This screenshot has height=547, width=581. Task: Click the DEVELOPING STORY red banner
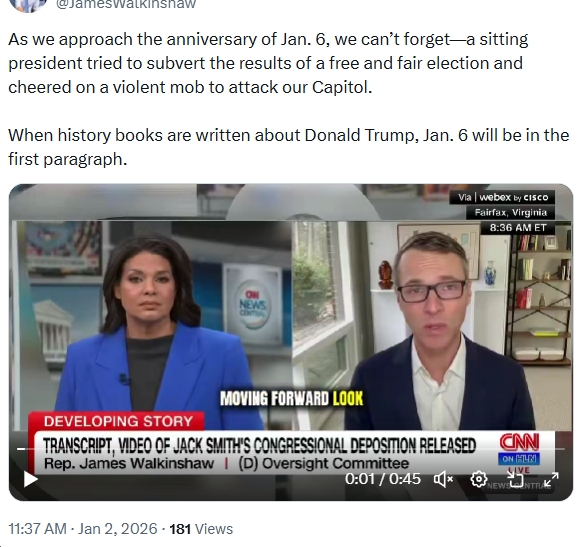(117, 421)
